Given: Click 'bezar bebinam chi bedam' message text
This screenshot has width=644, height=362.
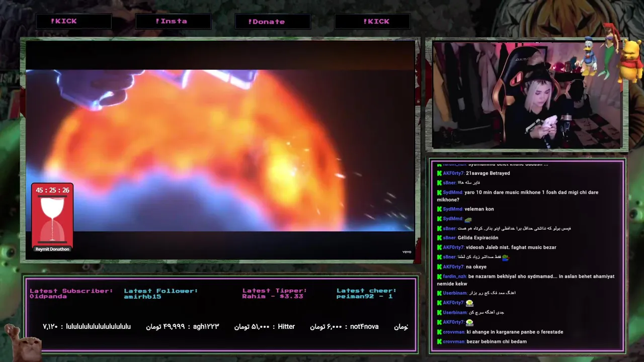Looking at the screenshot, I should [x=497, y=341].
